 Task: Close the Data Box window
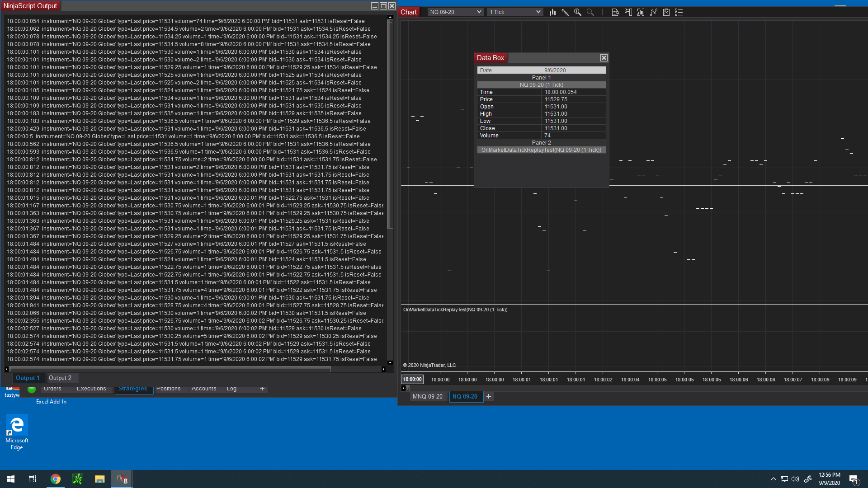(x=604, y=58)
